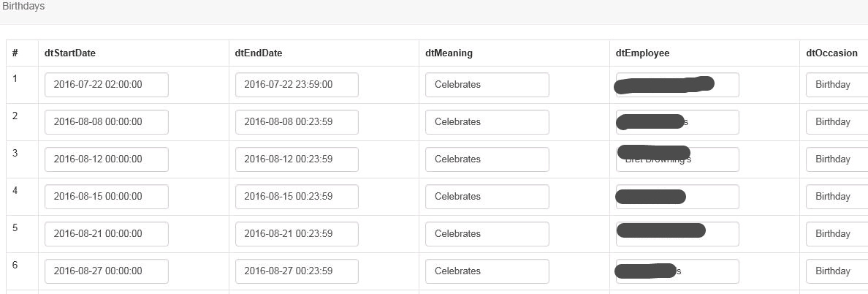Click the dtEmployee column header
This screenshot has height=294, width=868.
[x=642, y=53]
